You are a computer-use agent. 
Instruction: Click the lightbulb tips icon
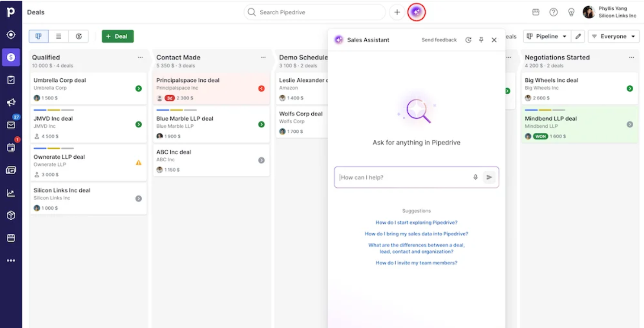tap(571, 12)
